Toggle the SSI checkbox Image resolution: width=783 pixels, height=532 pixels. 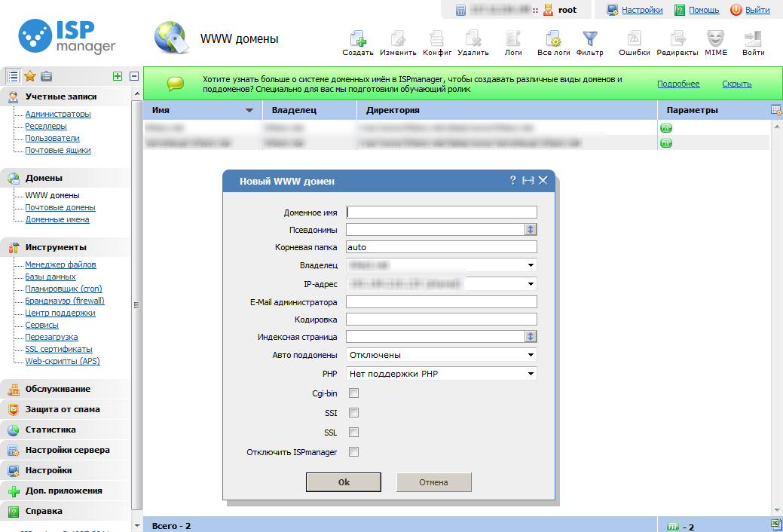(x=354, y=413)
